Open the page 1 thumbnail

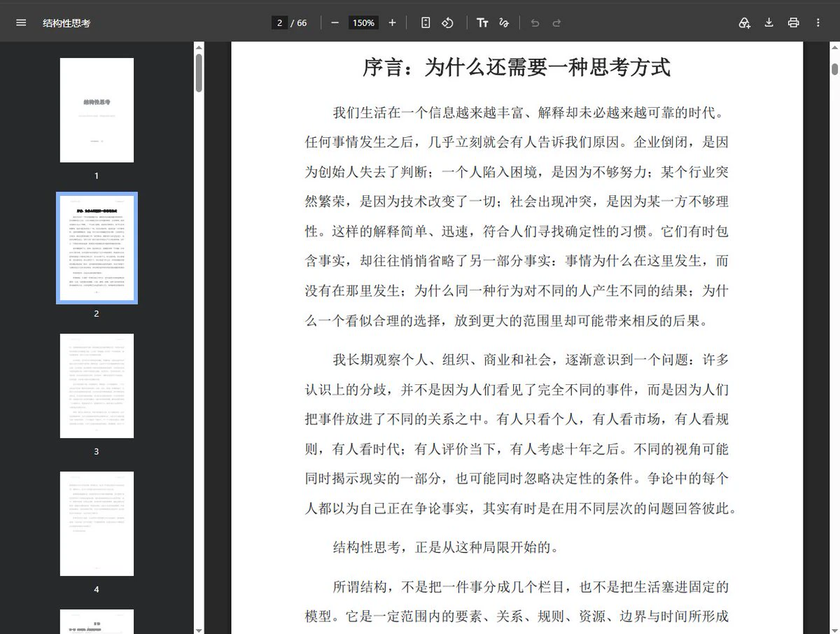[x=97, y=110]
